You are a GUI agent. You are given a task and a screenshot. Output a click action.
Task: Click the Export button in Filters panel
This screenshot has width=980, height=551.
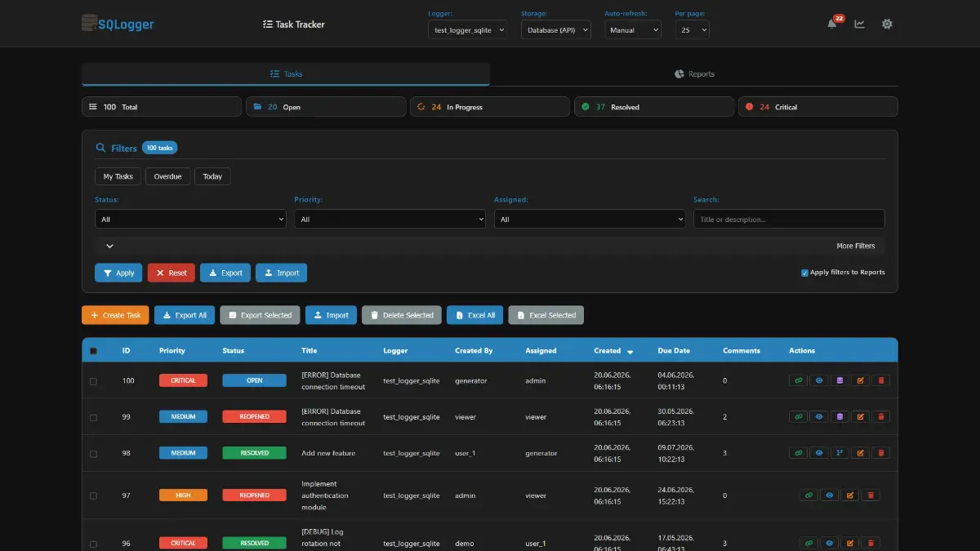coord(225,273)
